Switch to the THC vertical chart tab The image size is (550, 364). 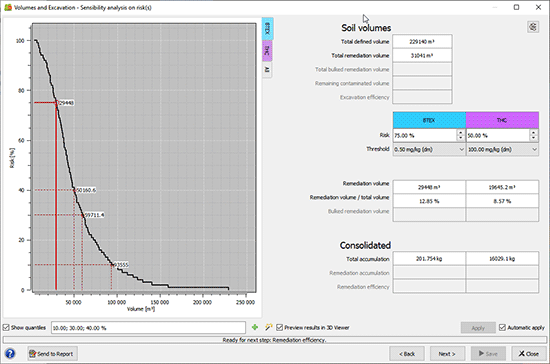click(267, 50)
